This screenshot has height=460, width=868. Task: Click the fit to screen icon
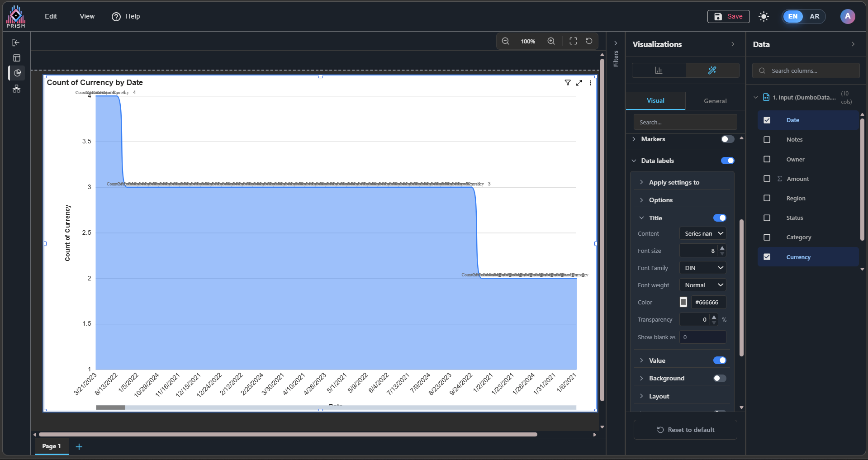573,41
